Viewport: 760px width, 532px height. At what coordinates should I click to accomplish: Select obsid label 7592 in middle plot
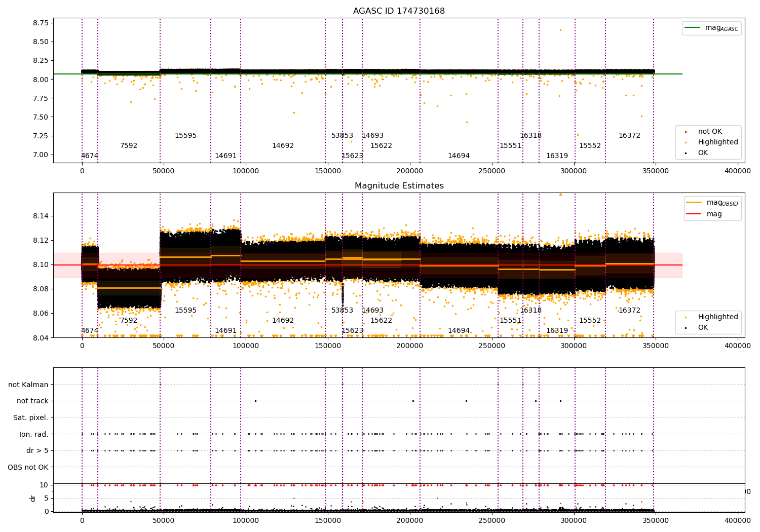click(129, 321)
